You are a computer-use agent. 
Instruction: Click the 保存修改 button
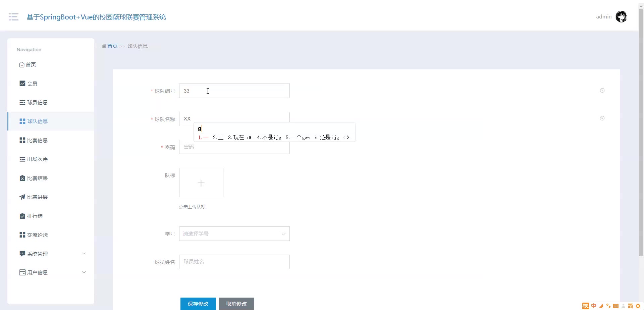tap(198, 304)
